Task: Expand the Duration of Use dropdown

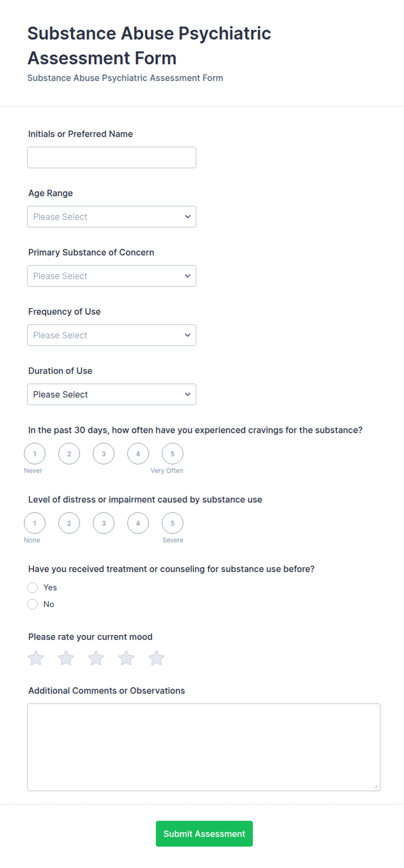Action: point(112,394)
